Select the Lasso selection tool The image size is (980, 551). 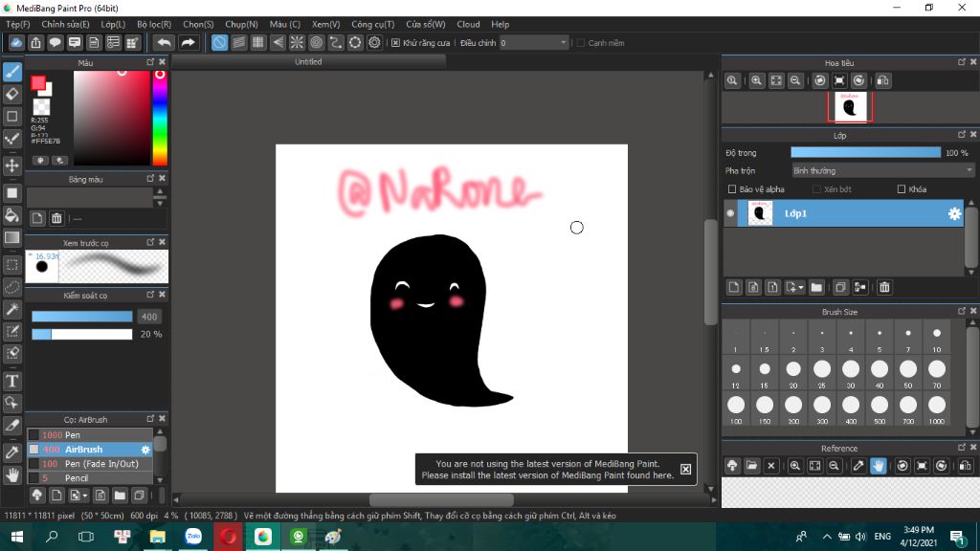pos(11,287)
